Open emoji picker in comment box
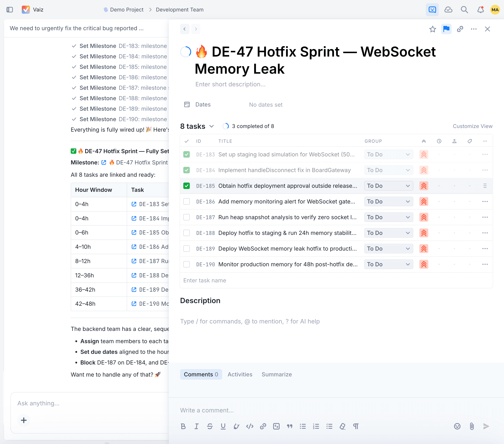 pos(457,426)
